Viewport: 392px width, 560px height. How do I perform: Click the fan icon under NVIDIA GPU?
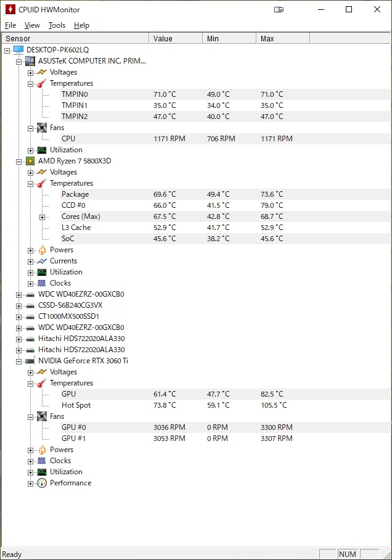tap(42, 416)
